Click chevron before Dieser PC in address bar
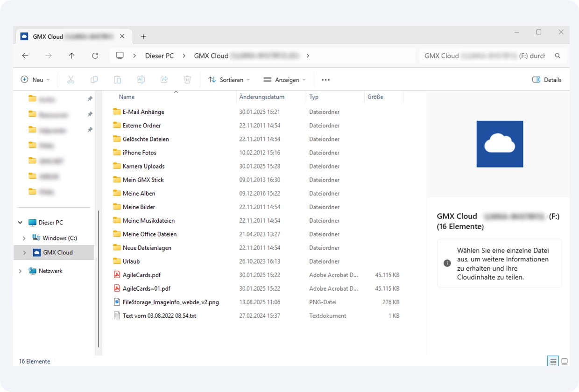The width and height of the screenshot is (579, 392). pyautogui.click(x=134, y=56)
